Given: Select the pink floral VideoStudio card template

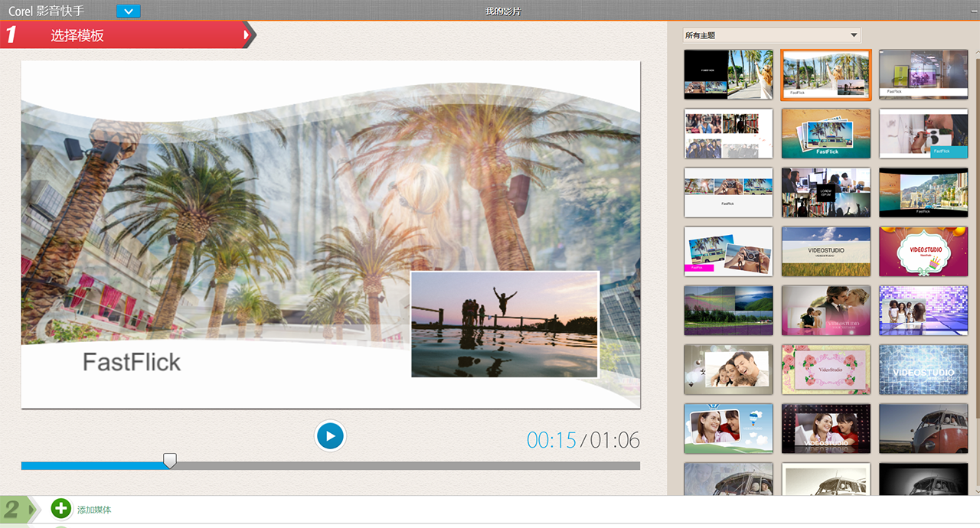Looking at the screenshot, I should (x=826, y=370).
